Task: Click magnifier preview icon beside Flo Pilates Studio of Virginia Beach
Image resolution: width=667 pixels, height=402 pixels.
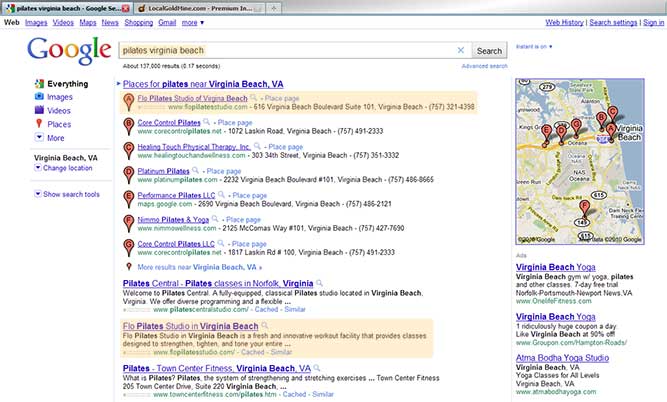Action: coord(254,98)
